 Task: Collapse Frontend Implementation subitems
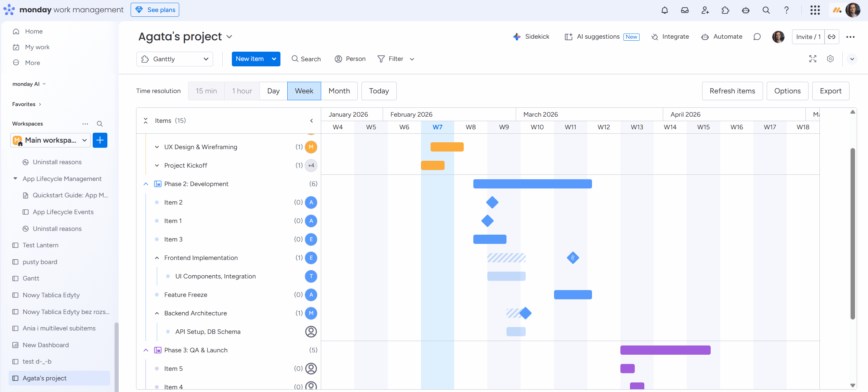coord(157,258)
